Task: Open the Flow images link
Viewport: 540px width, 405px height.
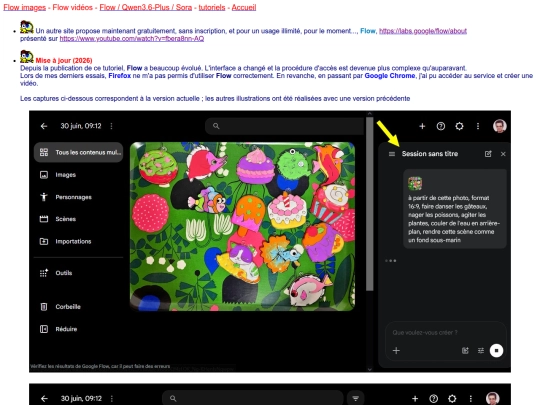Action: (x=24, y=7)
